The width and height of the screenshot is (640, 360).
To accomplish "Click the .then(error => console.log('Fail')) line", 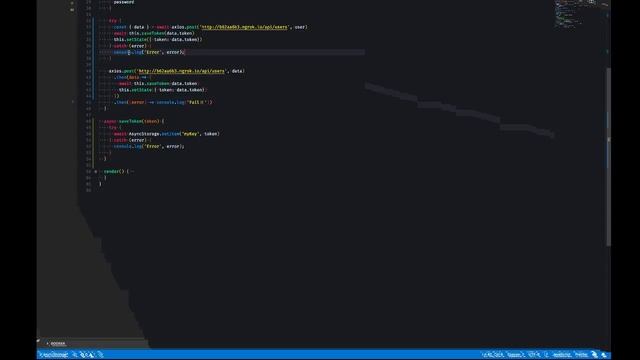I will (x=163, y=102).
